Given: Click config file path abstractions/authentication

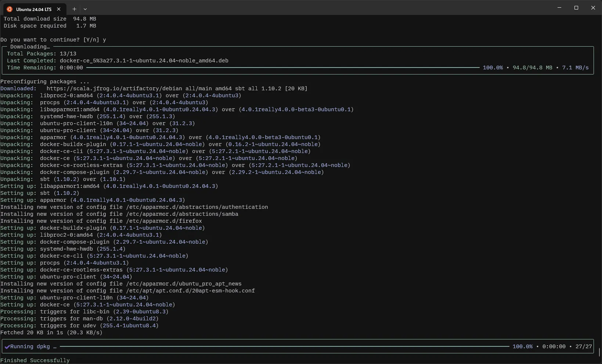Looking at the screenshot, I should click(197, 207).
